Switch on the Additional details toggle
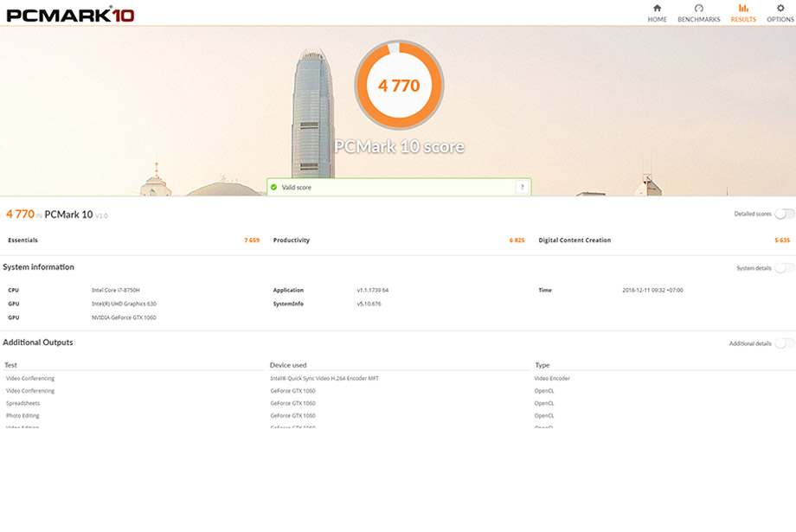796x532 pixels. point(784,343)
